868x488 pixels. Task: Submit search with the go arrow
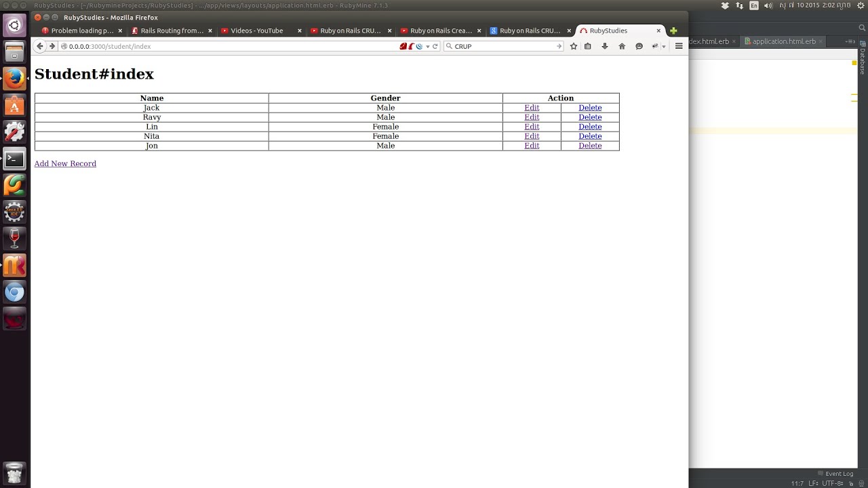point(559,46)
